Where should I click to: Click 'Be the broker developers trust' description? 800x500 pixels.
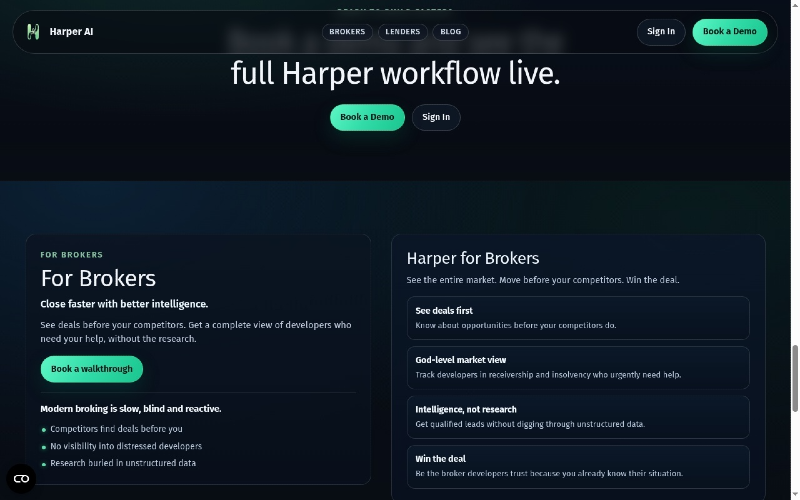click(549, 473)
